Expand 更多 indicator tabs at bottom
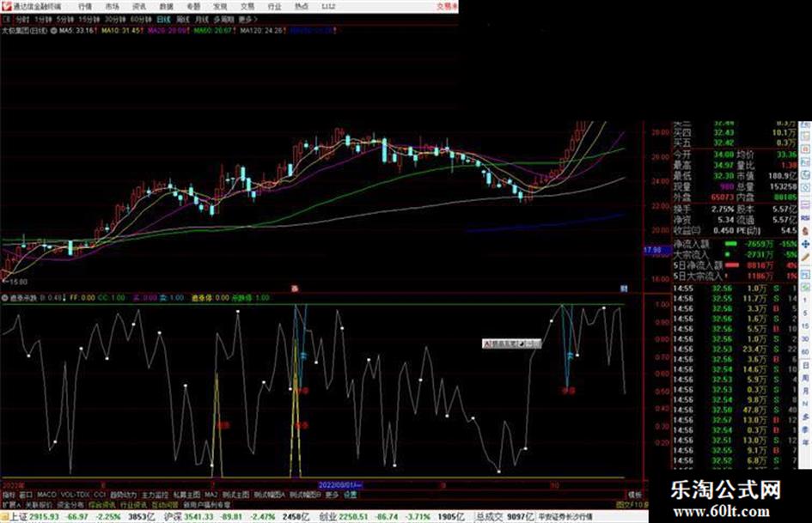This screenshot has height=523, width=812. coord(332,495)
